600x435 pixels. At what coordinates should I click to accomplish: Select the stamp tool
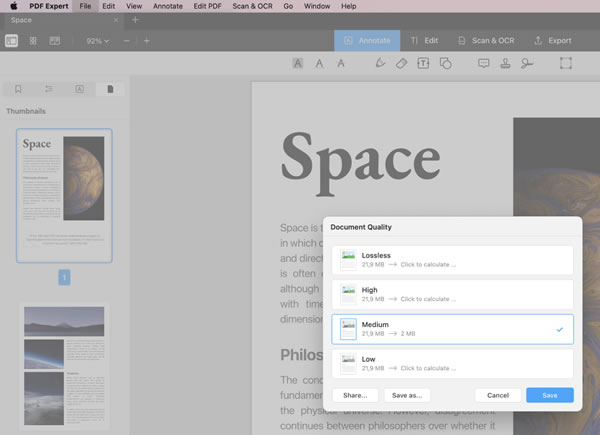505,63
